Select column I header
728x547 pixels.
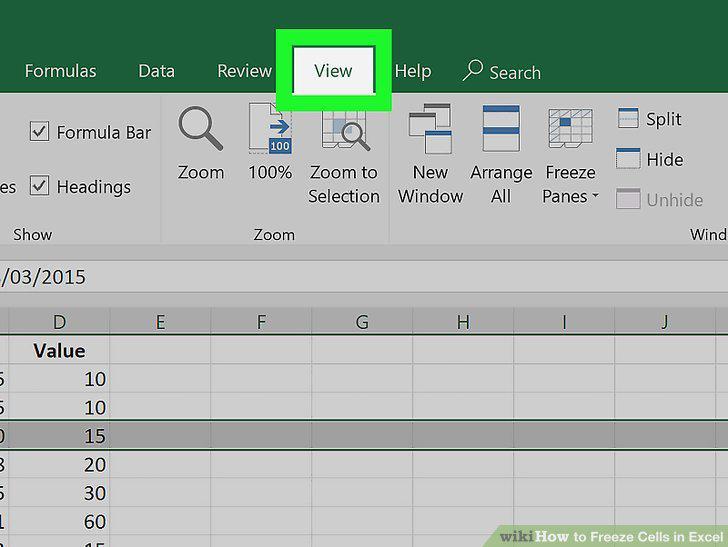point(564,322)
